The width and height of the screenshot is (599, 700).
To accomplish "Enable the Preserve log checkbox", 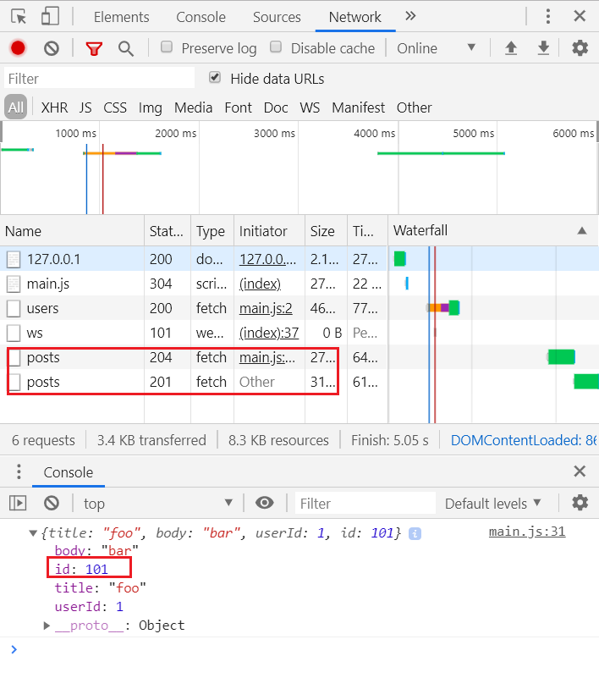I will point(168,47).
